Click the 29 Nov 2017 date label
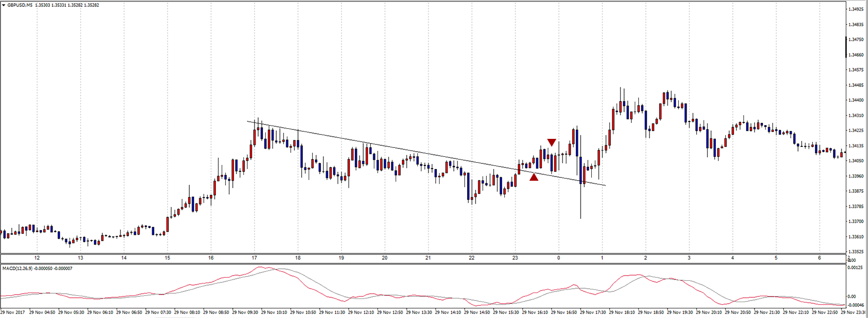 pyautogui.click(x=13, y=313)
